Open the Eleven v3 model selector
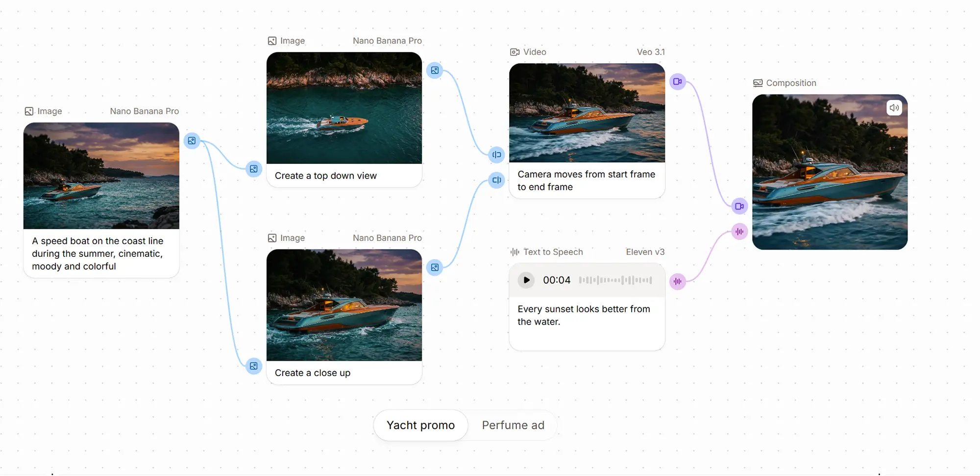Viewport: 980px width, 476px height. pos(645,252)
